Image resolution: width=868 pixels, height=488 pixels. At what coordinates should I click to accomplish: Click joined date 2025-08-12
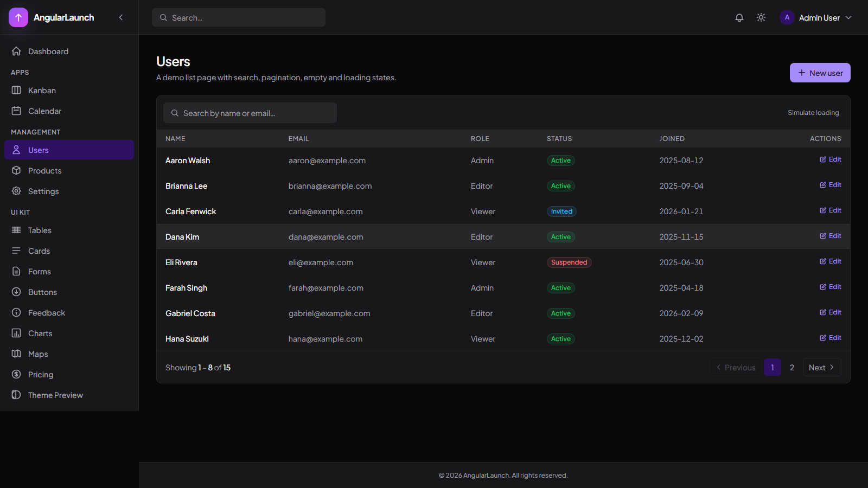point(681,160)
